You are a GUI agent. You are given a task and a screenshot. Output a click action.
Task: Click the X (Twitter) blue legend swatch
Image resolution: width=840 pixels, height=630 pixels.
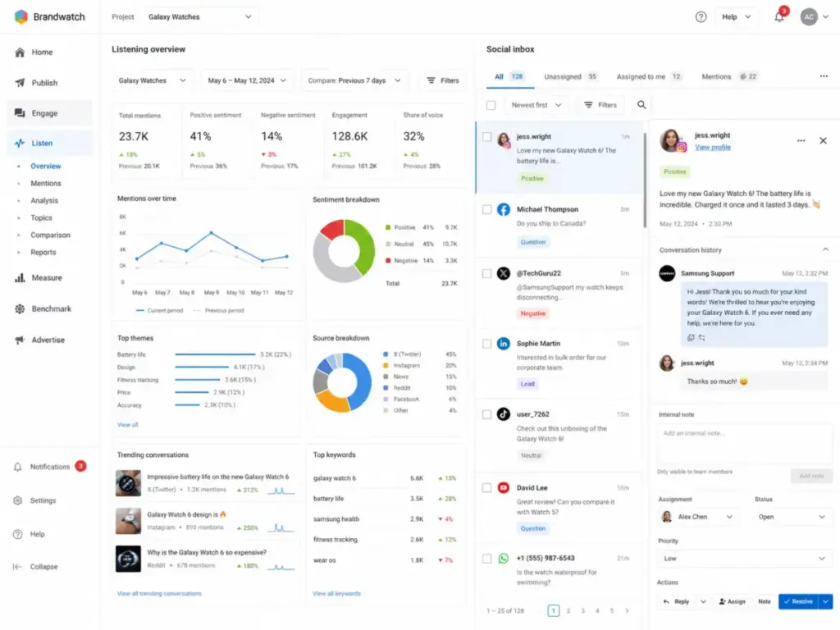[x=386, y=354]
